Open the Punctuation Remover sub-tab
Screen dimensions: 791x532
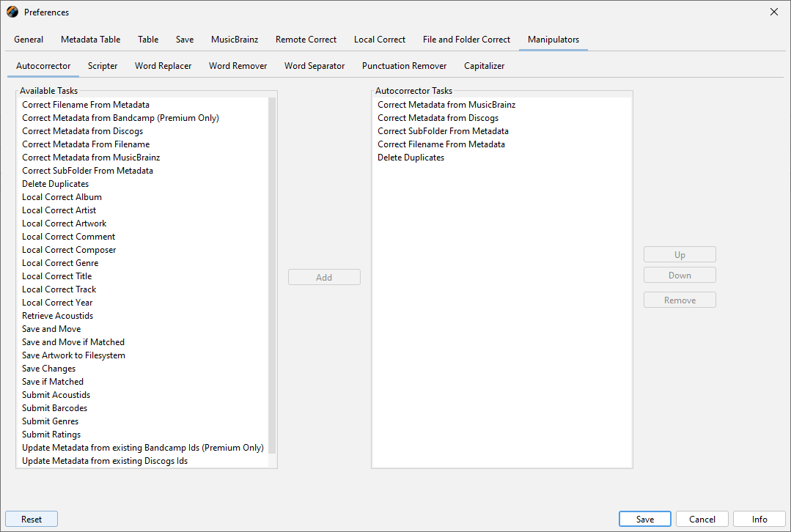pos(404,65)
